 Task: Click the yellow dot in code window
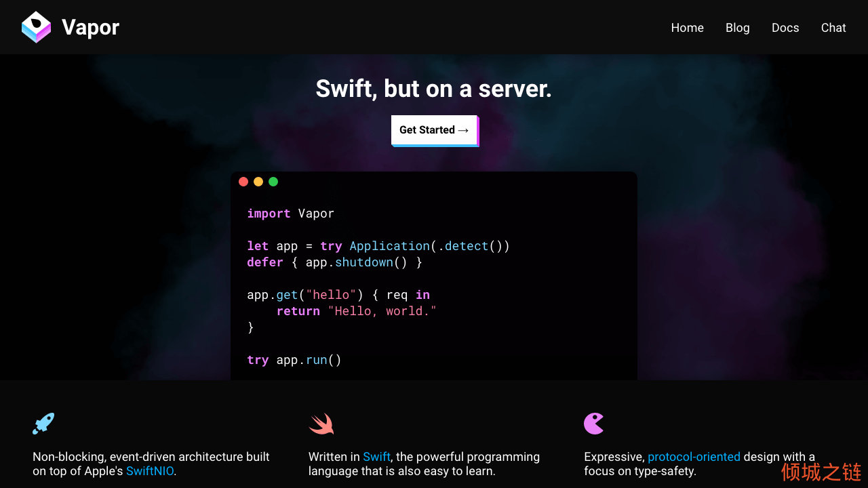258,182
